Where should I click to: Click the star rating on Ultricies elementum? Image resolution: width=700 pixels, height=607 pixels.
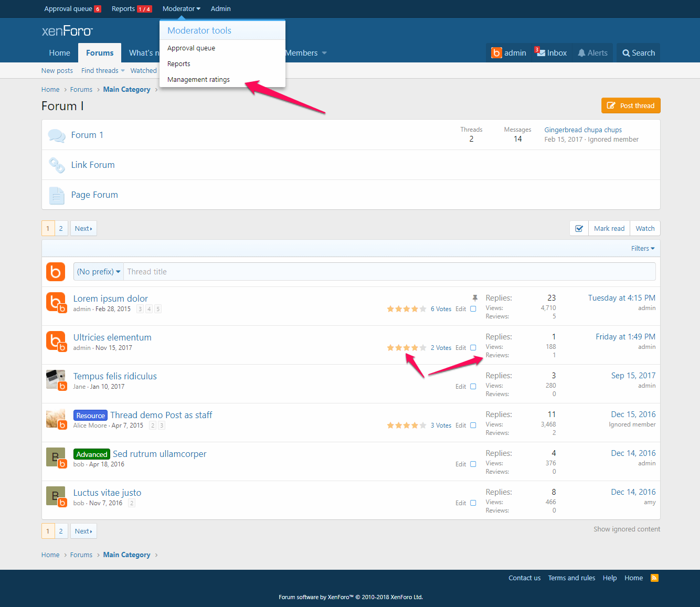406,348
